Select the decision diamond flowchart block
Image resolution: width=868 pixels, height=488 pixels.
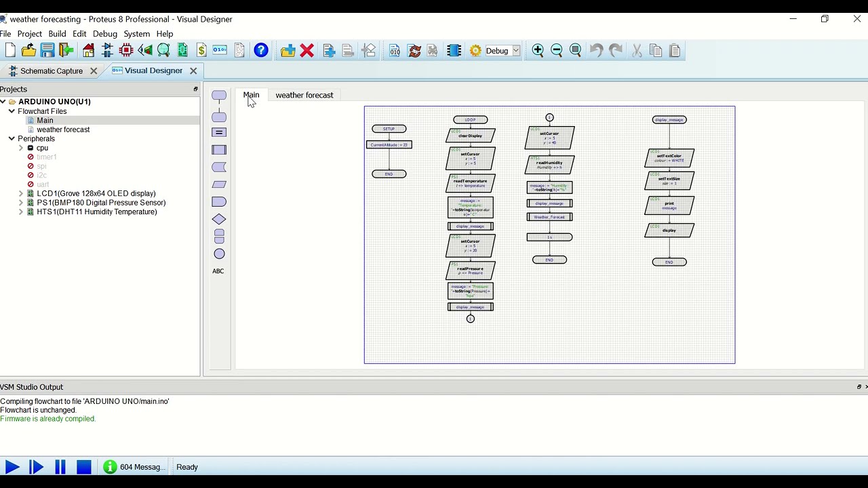pyautogui.click(x=219, y=219)
